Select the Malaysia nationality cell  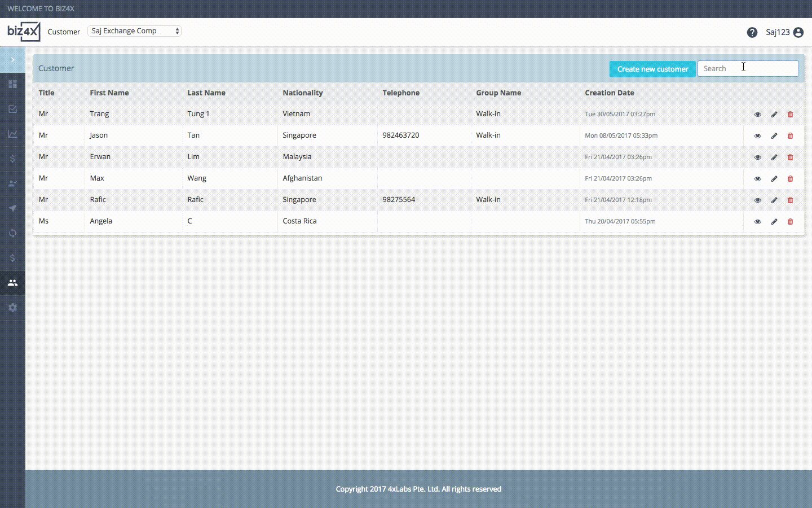tap(297, 156)
